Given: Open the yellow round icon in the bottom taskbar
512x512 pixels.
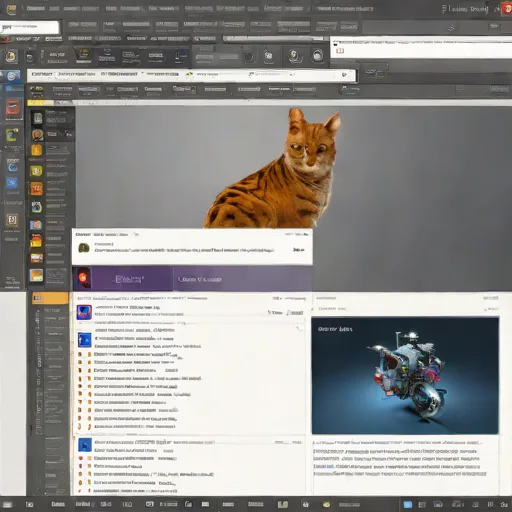Looking at the screenshot, I should [x=326, y=504].
